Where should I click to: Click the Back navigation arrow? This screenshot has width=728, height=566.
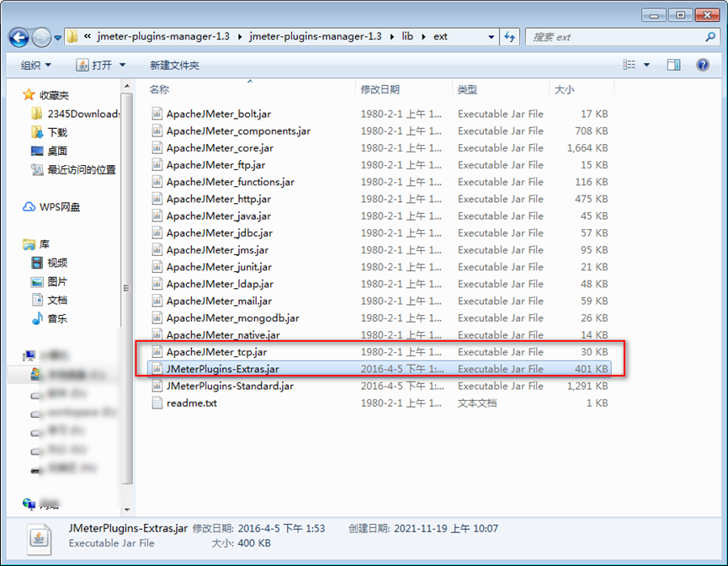click(19, 37)
